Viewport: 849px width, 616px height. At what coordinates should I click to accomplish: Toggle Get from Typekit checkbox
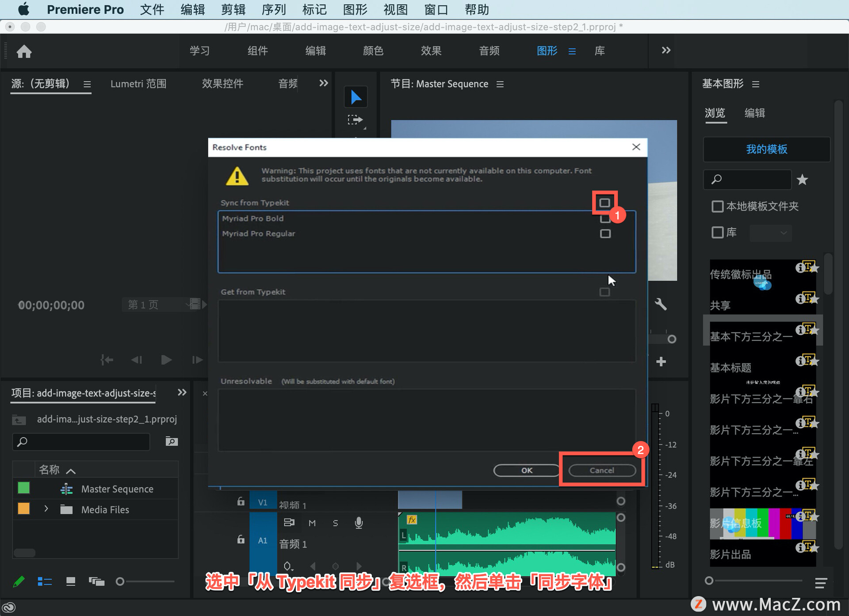604,292
